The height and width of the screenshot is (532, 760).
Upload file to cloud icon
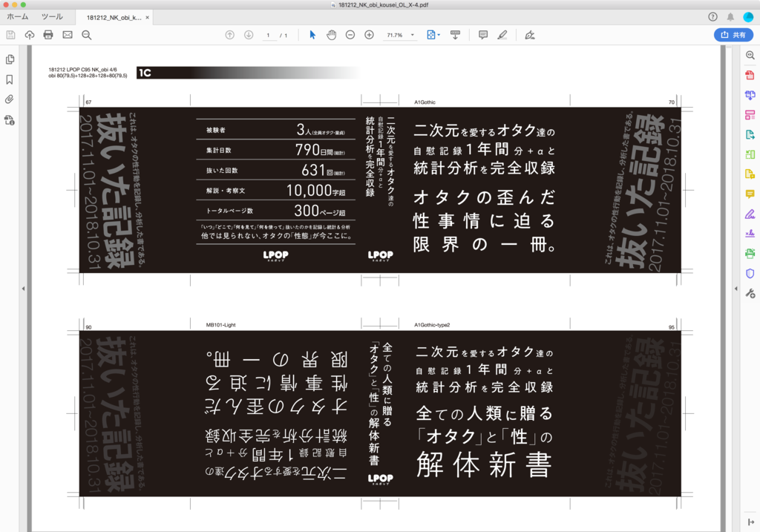tap(30, 35)
